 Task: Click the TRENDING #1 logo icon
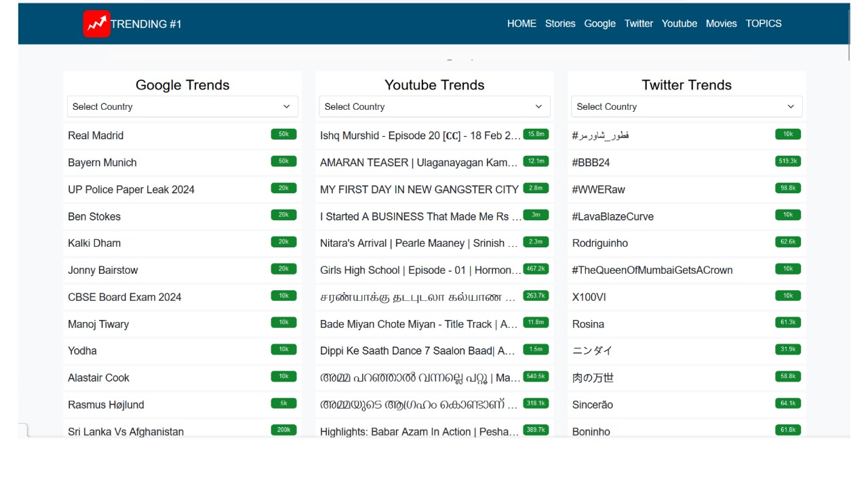96,23
